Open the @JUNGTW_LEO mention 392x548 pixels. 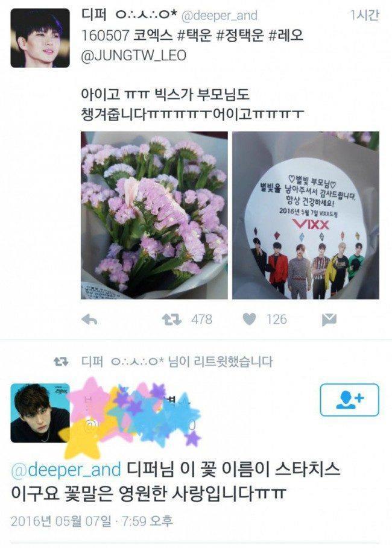(133, 55)
